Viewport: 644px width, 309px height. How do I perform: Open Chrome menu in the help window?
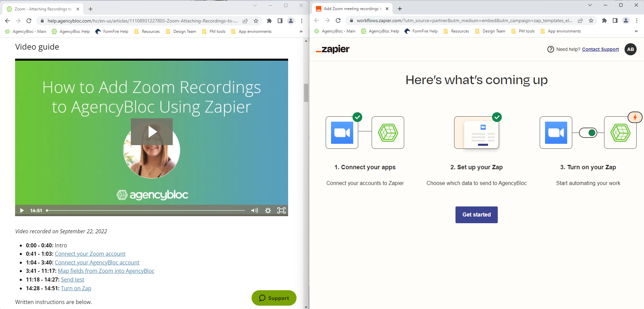pyautogui.click(x=302, y=21)
